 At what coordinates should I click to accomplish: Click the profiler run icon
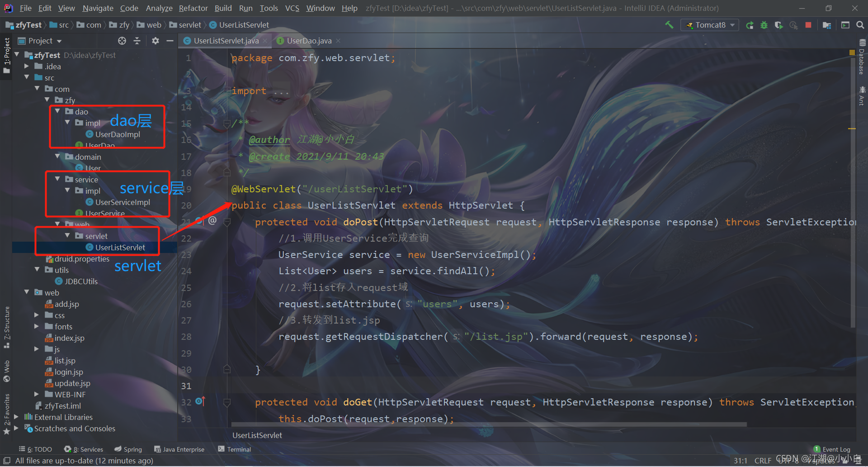pyautogui.click(x=793, y=25)
